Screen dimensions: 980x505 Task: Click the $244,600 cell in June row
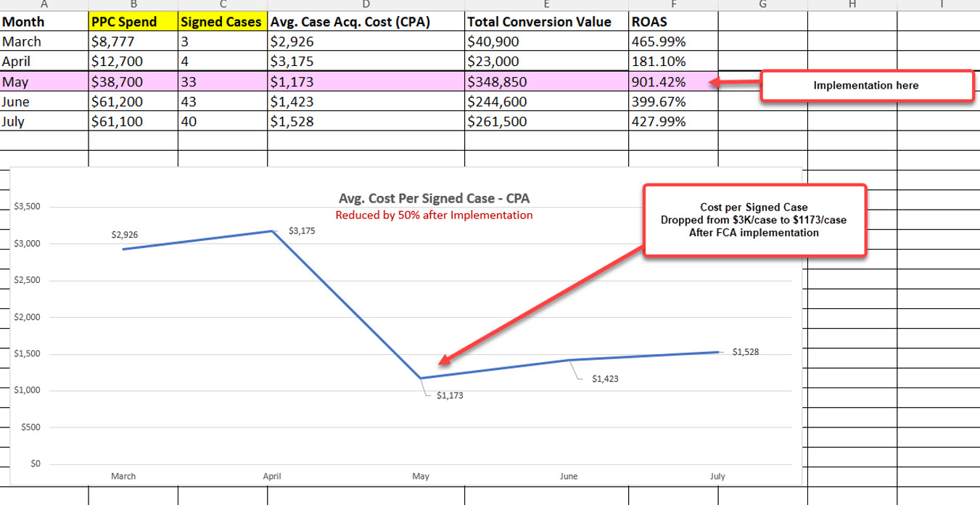547,102
